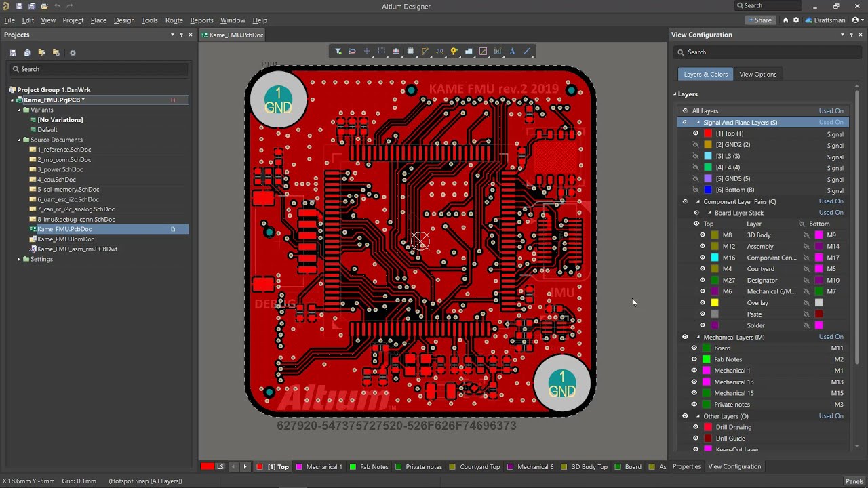Select the place dimension tool

(498, 52)
